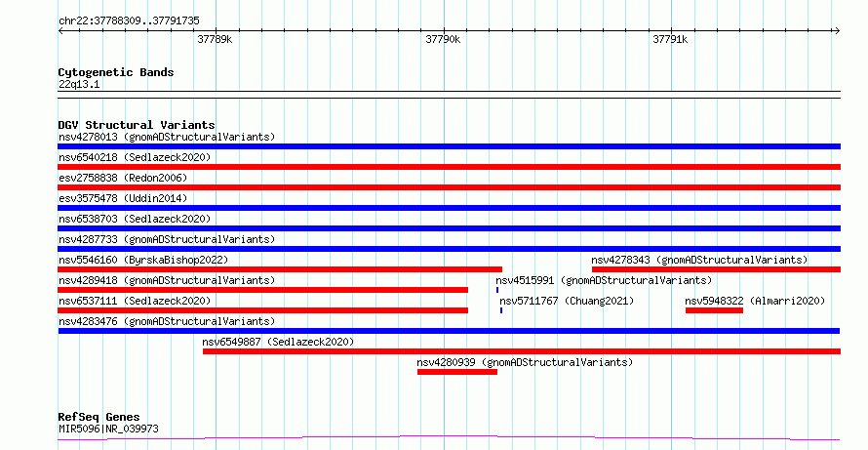Click the blue bar under nsv4287733
This screenshot has width=868, height=450.
pyautogui.click(x=449, y=249)
